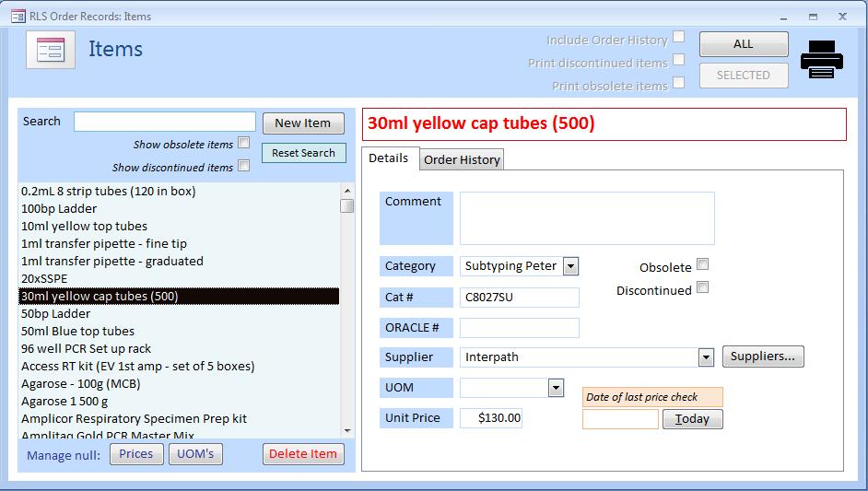The width and height of the screenshot is (868, 491).
Task: Click the Unit Price field $130.00
Action: click(491, 418)
